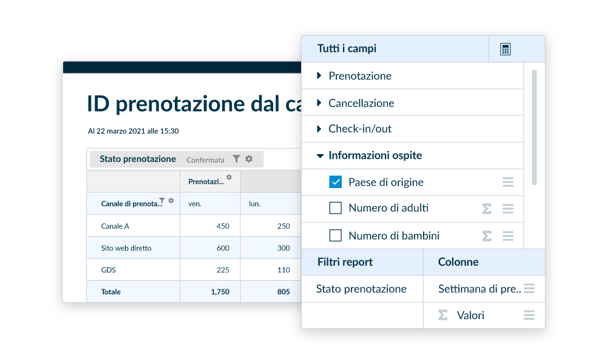
Task: Select the GDS row label
Action: [x=109, y=269]
